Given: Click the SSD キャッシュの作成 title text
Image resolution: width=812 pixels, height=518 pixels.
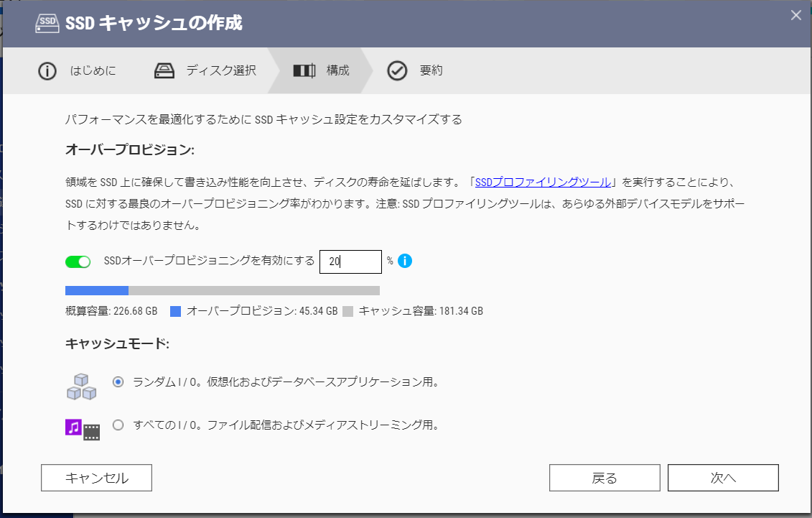Looking at the screenshot, I should (x=154, y=23).
